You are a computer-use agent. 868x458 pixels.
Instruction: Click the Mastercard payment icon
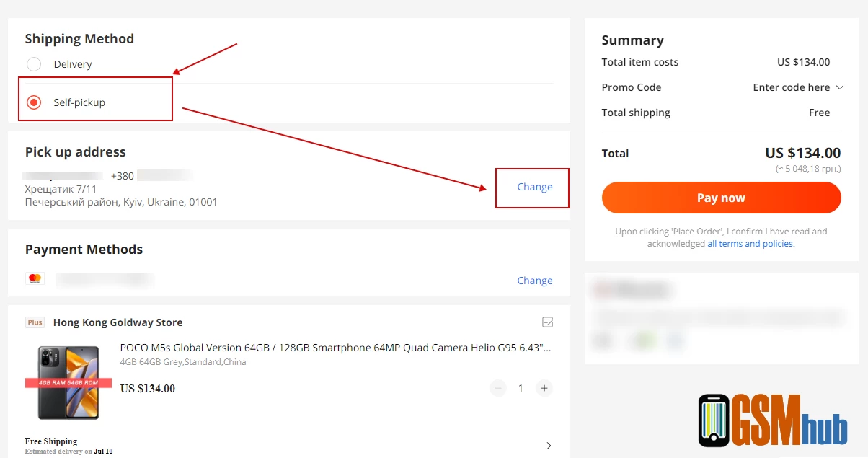[x=35, y=278]
